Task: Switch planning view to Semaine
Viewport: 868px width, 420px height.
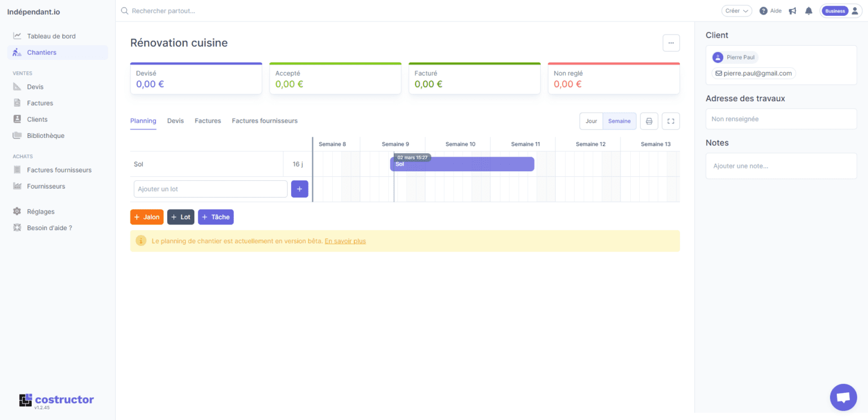Action: click(619, 121)
